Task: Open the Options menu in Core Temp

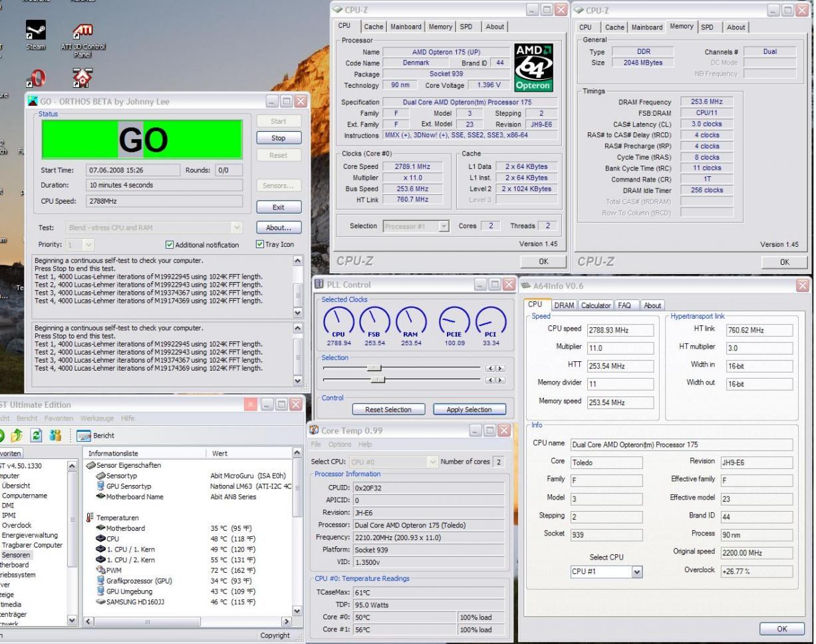Action: click(x=339, y=444)
